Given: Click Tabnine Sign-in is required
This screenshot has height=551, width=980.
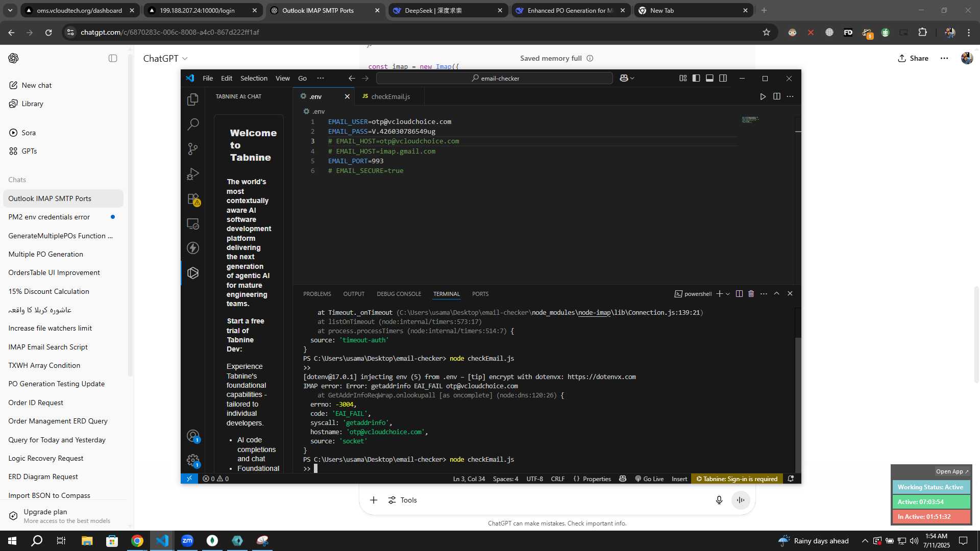Looking at the screenshot, I should 737,479.
